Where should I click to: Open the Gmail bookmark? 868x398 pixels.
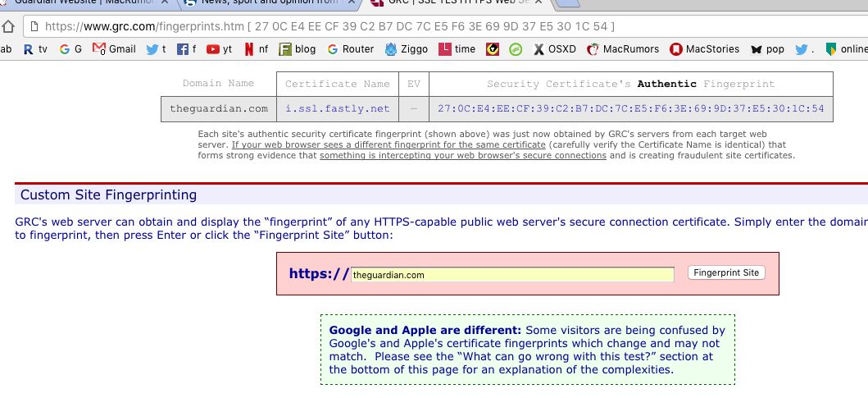point(114,49)
